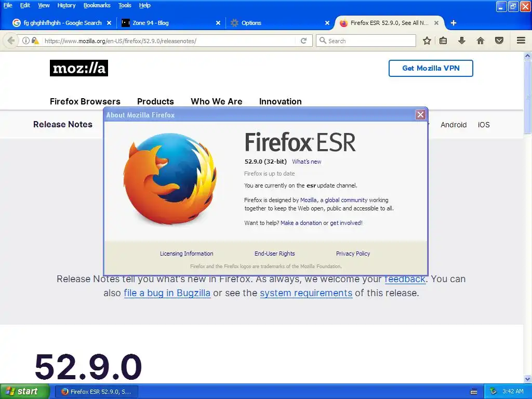Select the Android release notes link
Screen dimensions: 532x399
(x=454, y=125)
